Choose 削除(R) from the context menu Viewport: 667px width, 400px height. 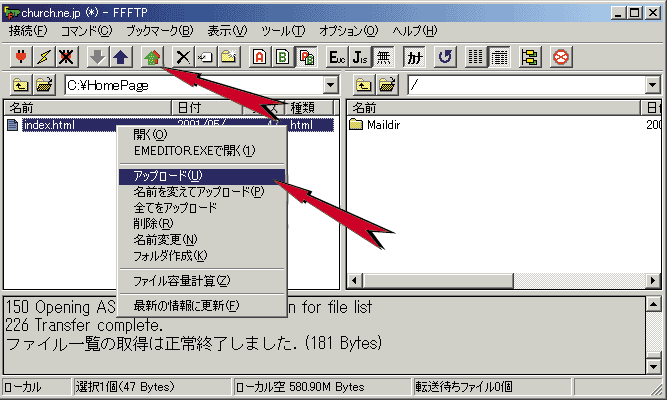[152, 224]
